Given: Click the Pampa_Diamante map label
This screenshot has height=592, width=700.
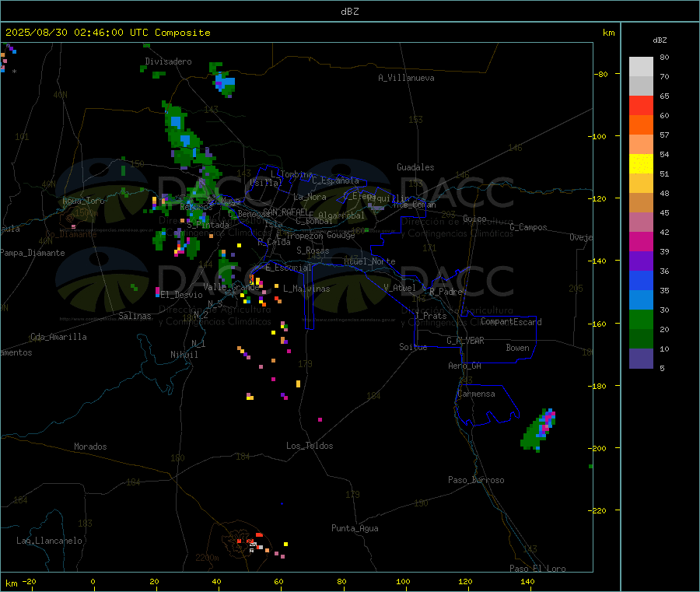Looking at the screenshot, I should [33, 253].
